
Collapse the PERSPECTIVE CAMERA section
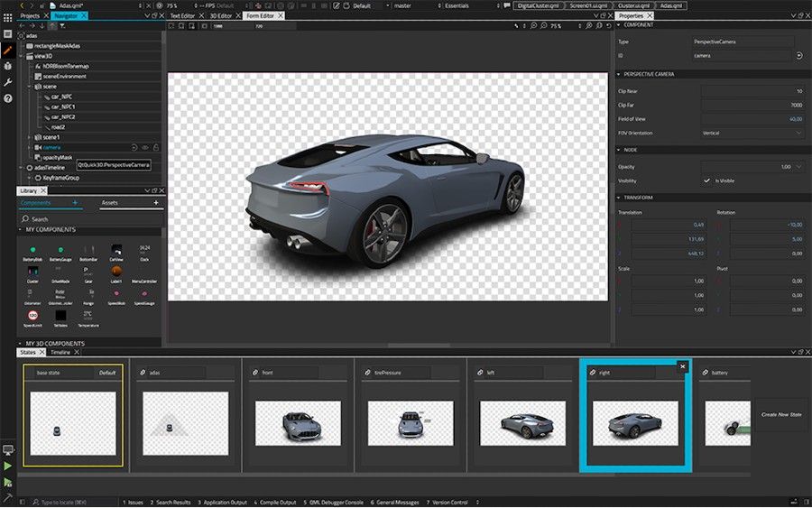[618, 74]
